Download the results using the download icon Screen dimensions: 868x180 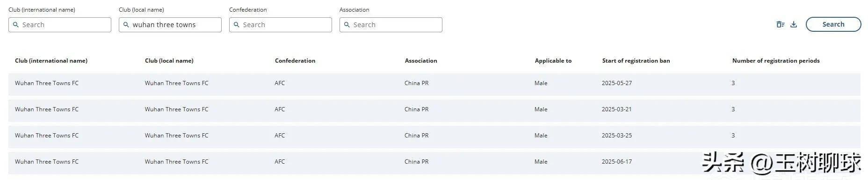coord(794,25)
